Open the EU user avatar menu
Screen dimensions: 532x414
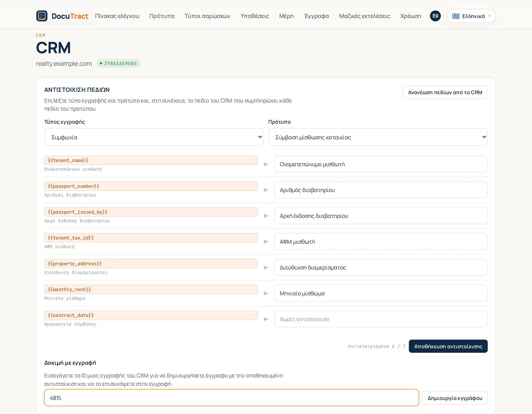pyautogui.click(x=435, y=16)
